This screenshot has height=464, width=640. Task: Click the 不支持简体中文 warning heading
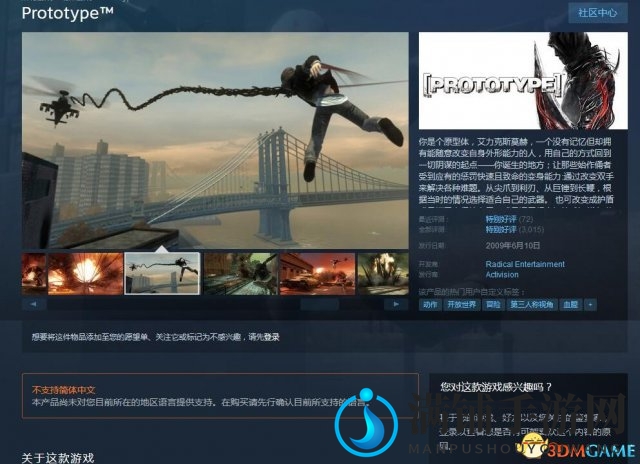coord(64,390)
